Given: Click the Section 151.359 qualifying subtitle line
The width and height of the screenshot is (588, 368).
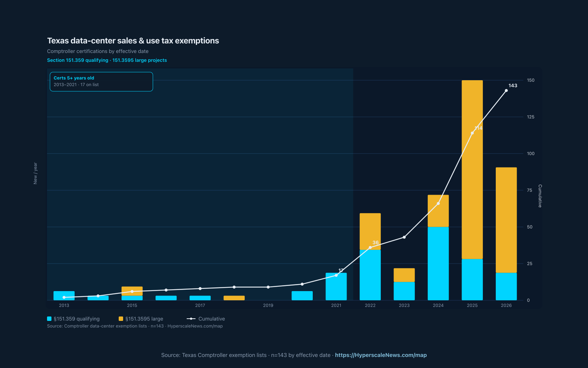Looking at the screenshot, I should coord(107,60).
